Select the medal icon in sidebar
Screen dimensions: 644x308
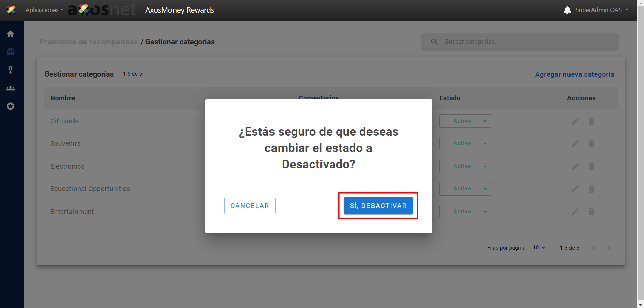click(11, 70)
